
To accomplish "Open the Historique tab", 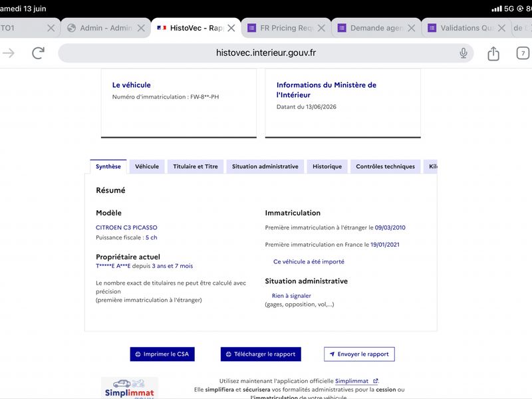I will pyautogui.click(x=327, y=167).
